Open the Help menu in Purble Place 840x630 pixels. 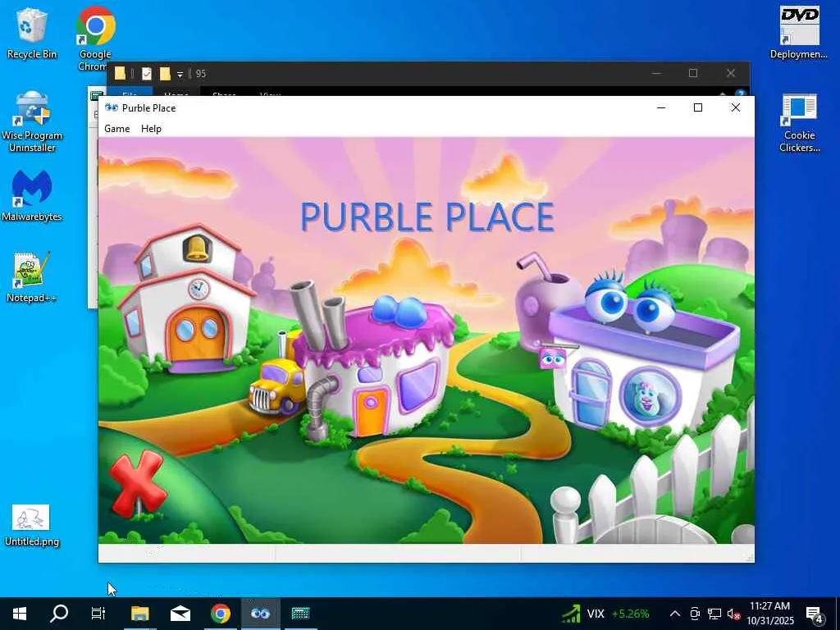click(151, 129)
